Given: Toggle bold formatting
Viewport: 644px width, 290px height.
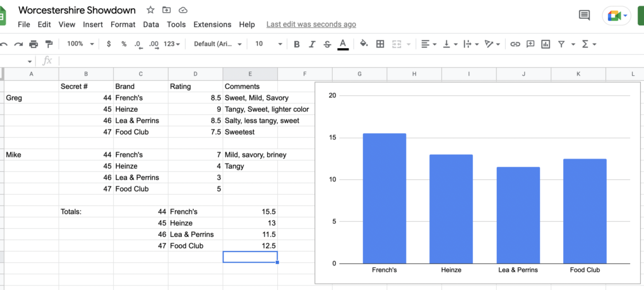Looking at the screenshot, I should [x=297, y=44].
